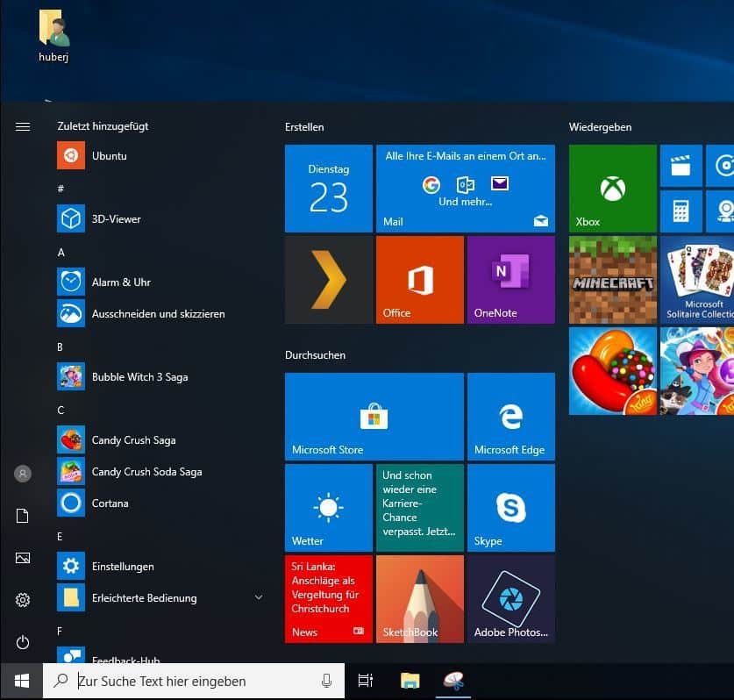Launch the Minecraft tile
734x700 pixels.
coord(613,280)
